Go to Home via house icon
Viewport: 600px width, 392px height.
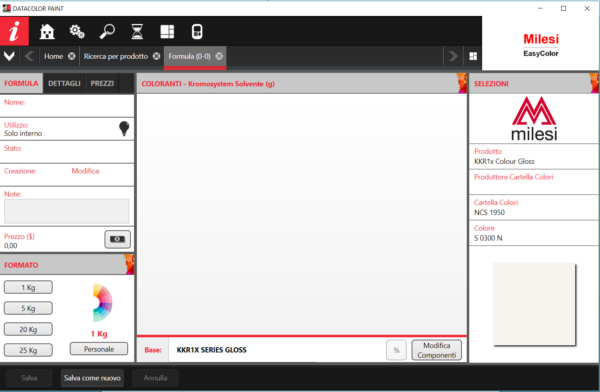(47, 31)
